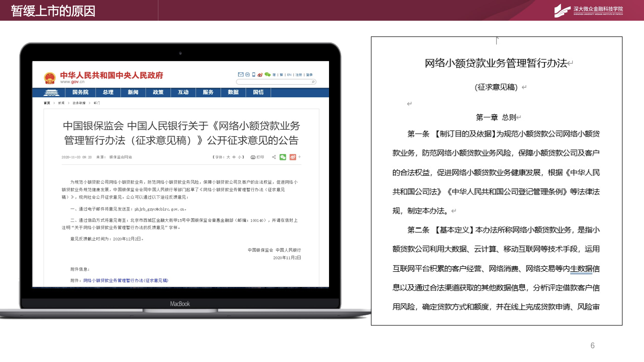Image resolution: width=644 pixels, height=362 pixels.
Task: Open the 数据 navigation tab
Action: pyautogui.click(x=233, y=92)
